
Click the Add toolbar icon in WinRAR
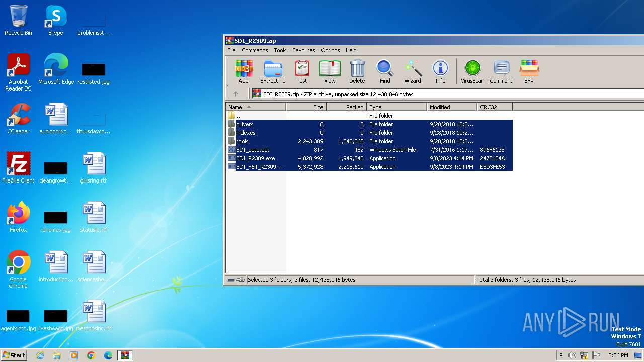[x=244, y=72]
